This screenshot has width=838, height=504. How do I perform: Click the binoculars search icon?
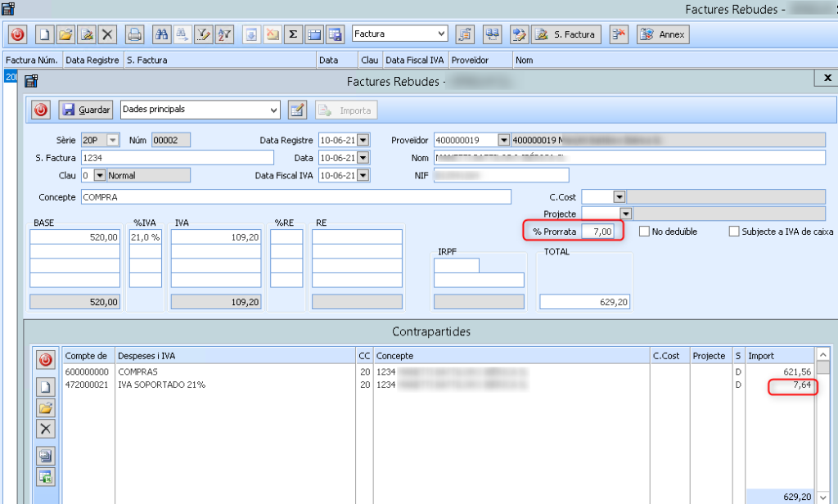pyautogui.click(x=161, y=34)
